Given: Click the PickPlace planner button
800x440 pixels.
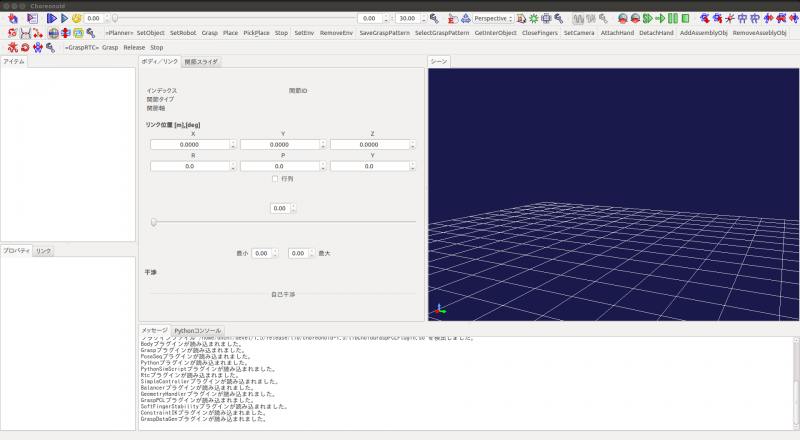Looking at the screenshot, I should tap(256, 33).
